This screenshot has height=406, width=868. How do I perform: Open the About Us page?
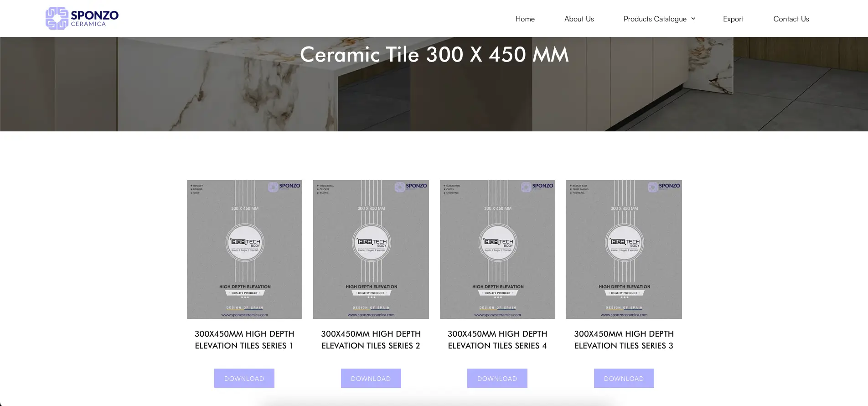click(579, 19)
